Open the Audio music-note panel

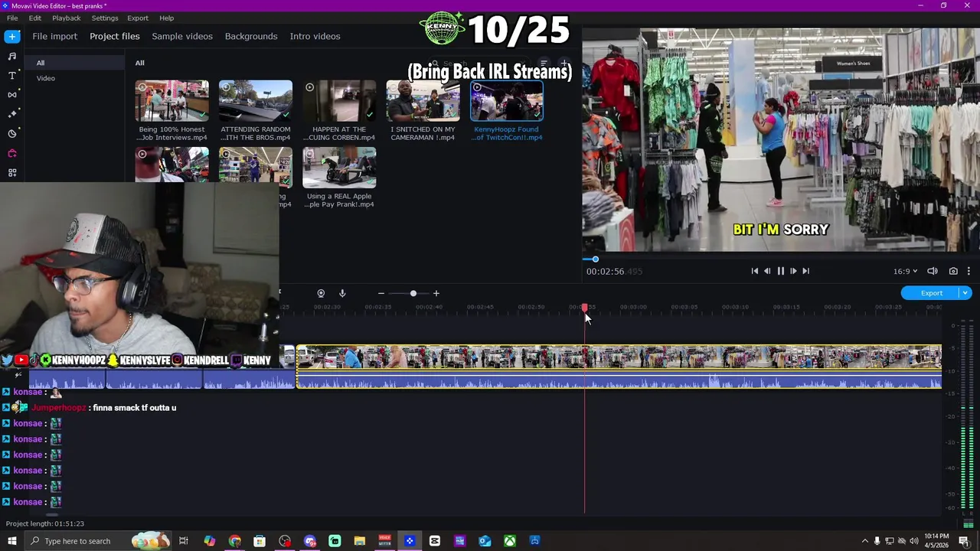pos(11,56)
